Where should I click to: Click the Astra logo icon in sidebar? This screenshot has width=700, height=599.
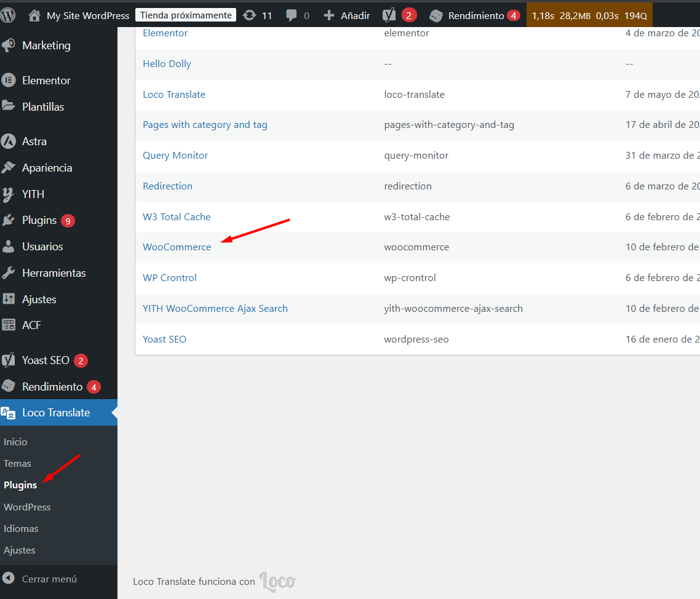tap(9, 141)
